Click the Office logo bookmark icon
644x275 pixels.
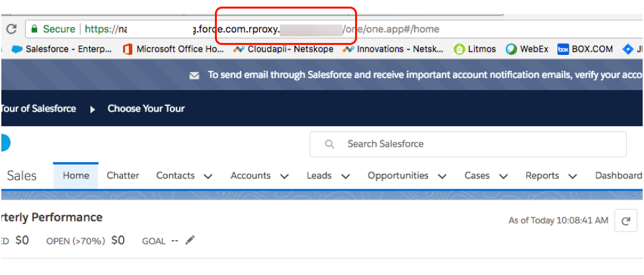point(128,50)
